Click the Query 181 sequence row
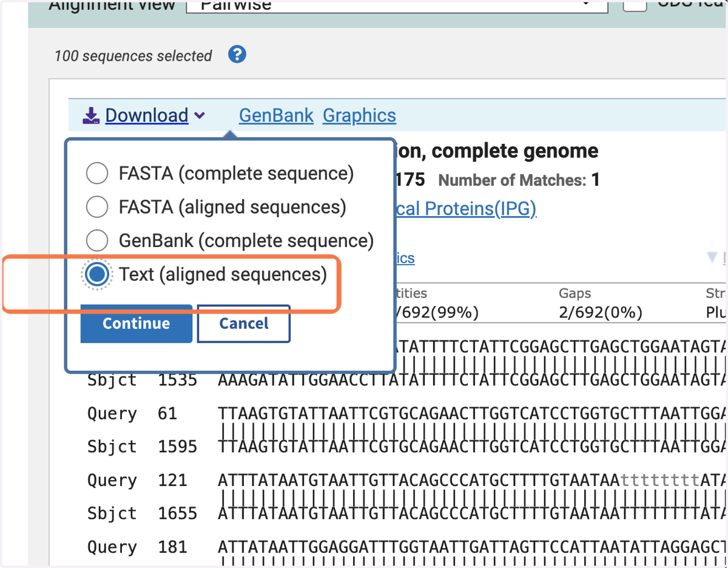 point(406,547)
